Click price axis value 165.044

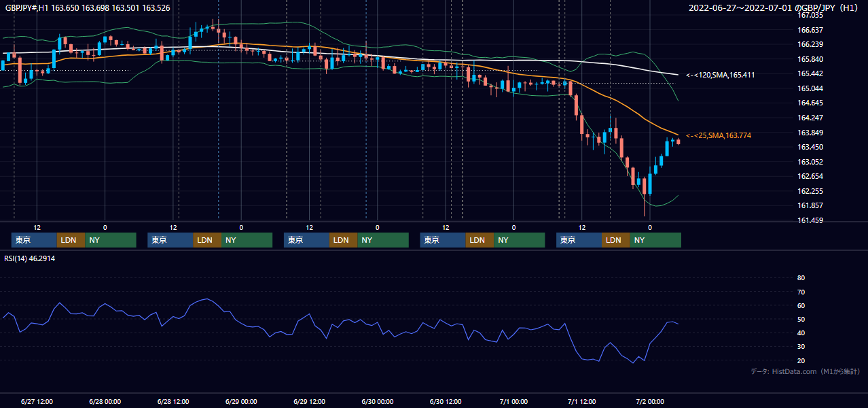pyautogui.click(x=810, y=88)
